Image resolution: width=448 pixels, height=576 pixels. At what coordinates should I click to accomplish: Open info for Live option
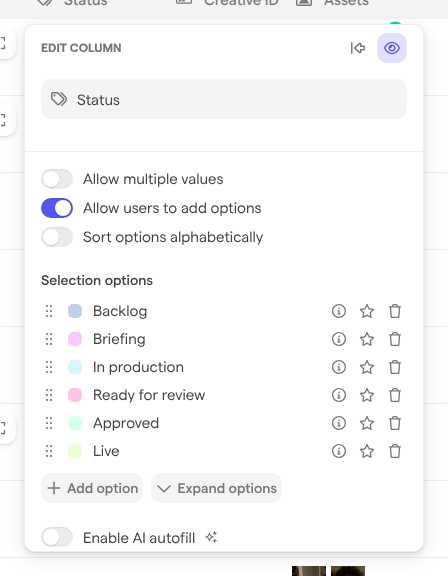click(339, 451)
